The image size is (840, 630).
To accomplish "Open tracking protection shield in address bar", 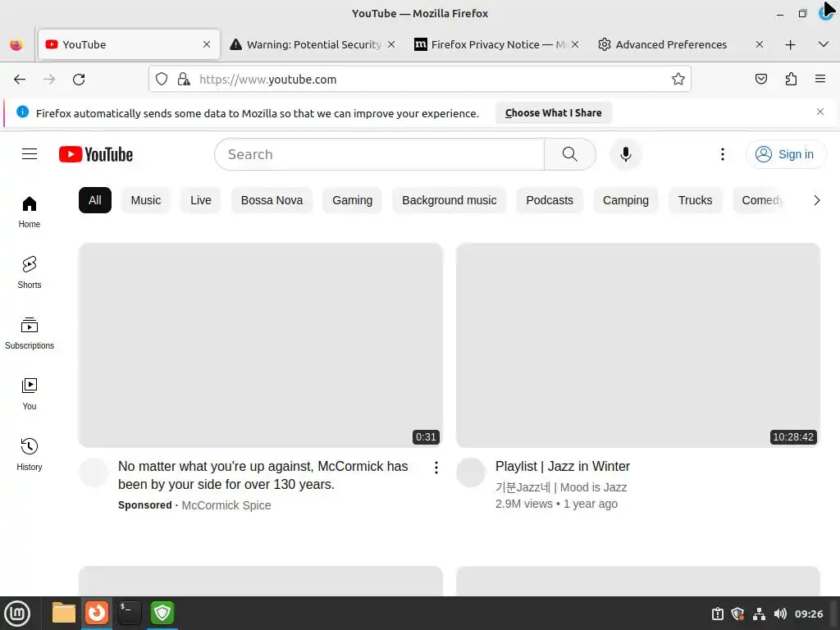I will coord(162,80).
